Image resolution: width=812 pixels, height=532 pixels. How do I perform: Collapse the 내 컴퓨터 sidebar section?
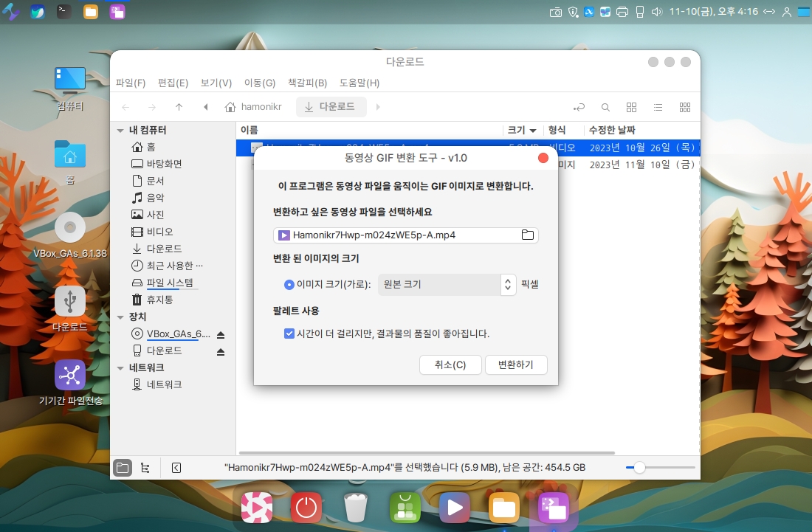tap(120, 131)
